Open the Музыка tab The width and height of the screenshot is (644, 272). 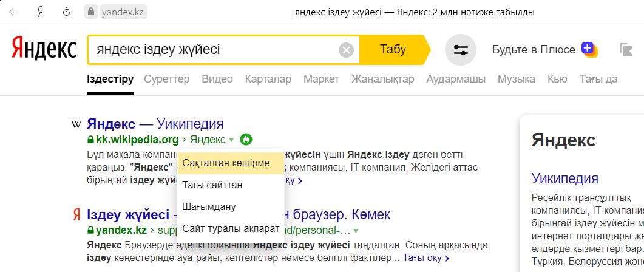pyautogui.click(x=517, y=79)
